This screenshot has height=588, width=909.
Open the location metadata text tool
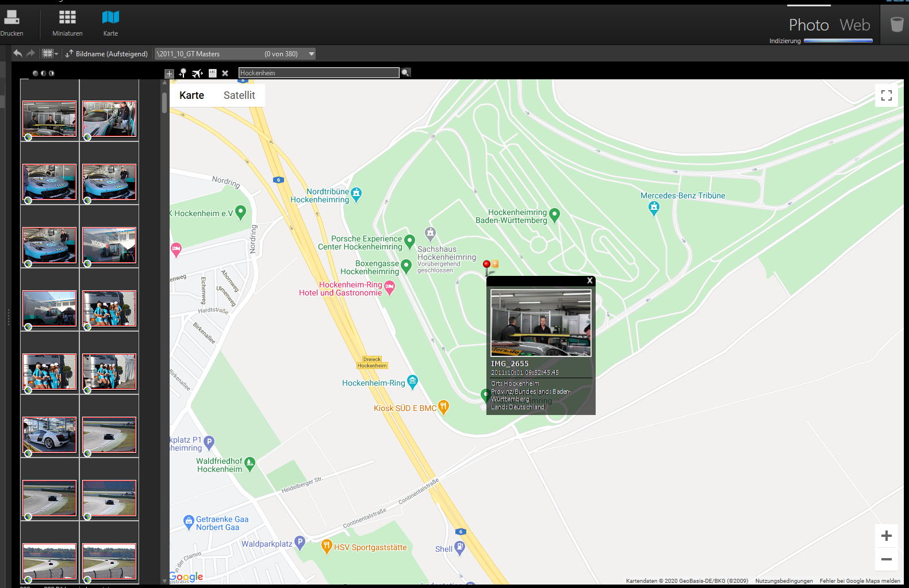[x=213, y=73]
